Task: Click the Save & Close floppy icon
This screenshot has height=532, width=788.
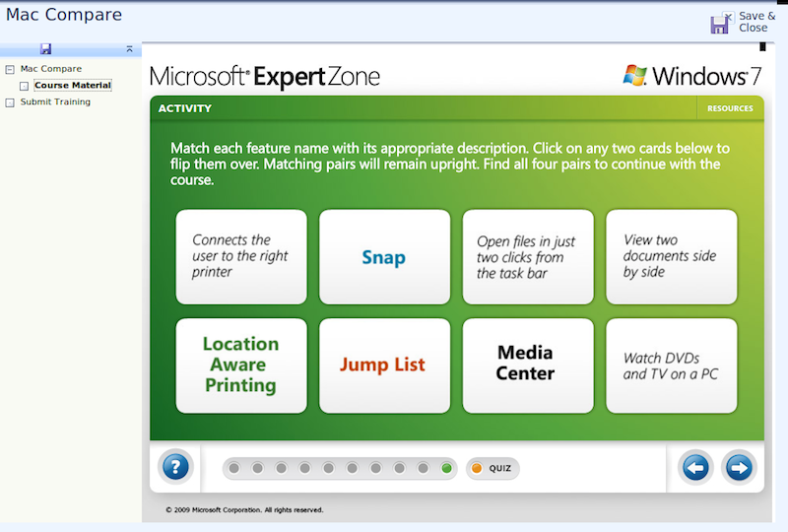Action: coord(721,23)
